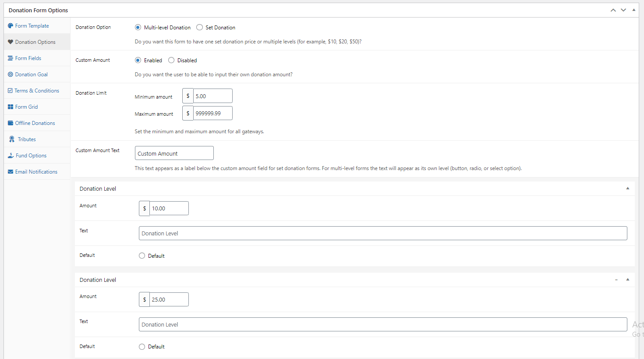Edit the Custom Amount Text field
The image size is (644, 359).
point(174,153)
